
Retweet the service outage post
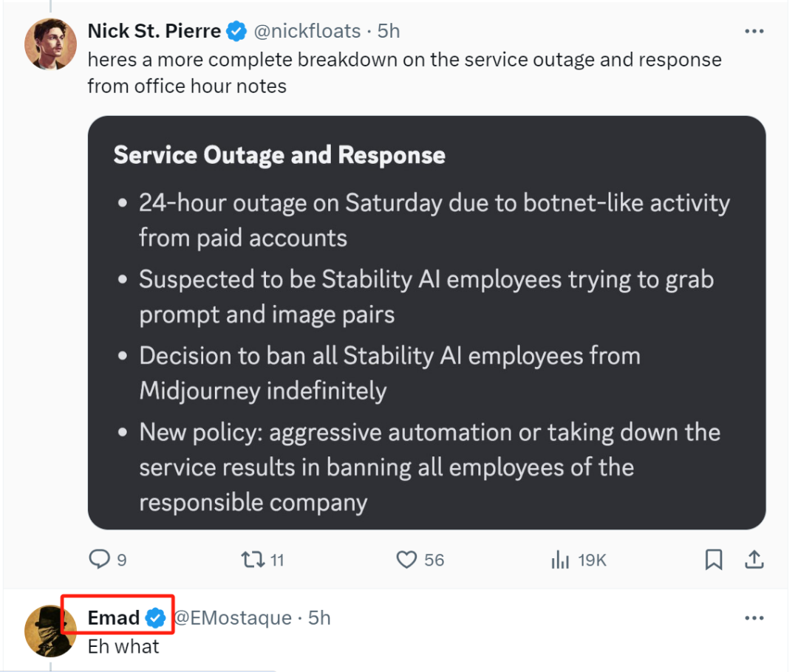(x=253, y=560)
